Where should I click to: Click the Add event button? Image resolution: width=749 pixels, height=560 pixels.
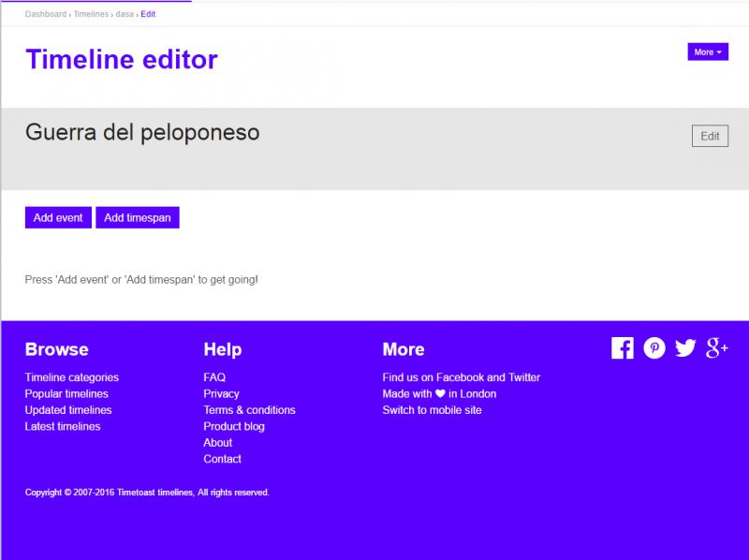point(58,217)
